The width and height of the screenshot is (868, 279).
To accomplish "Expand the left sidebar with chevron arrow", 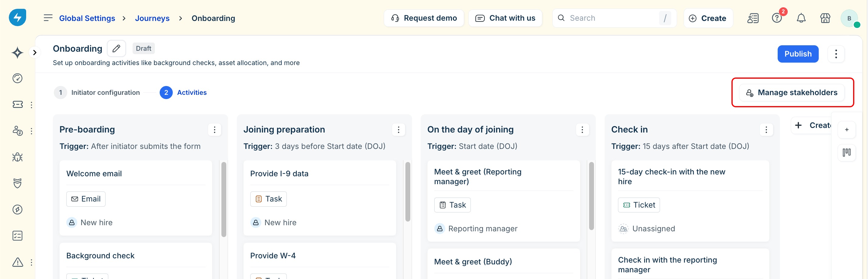I will (x=35, y=53).
